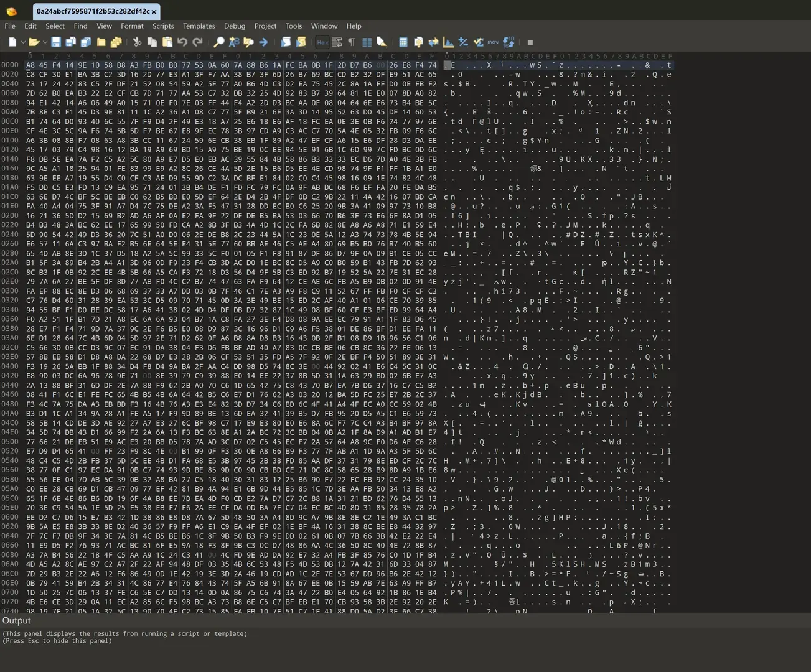Click the file properties/inspect icon
The image size is (811, 672).
tap(418, 42)
